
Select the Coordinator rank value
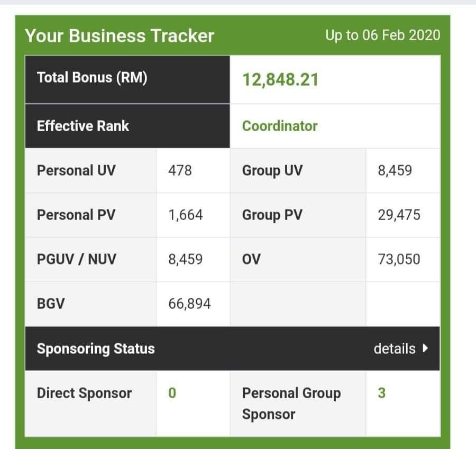(280, 126)
